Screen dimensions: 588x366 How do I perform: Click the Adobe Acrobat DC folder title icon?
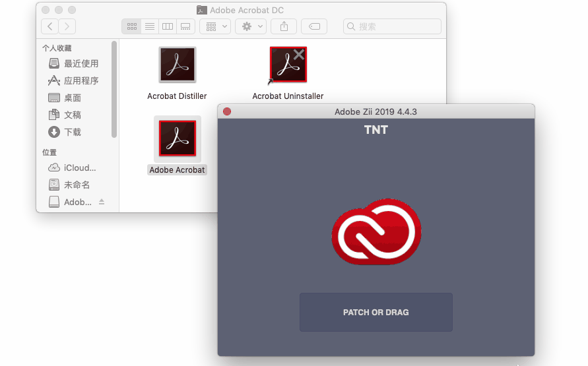coord(202,10)
